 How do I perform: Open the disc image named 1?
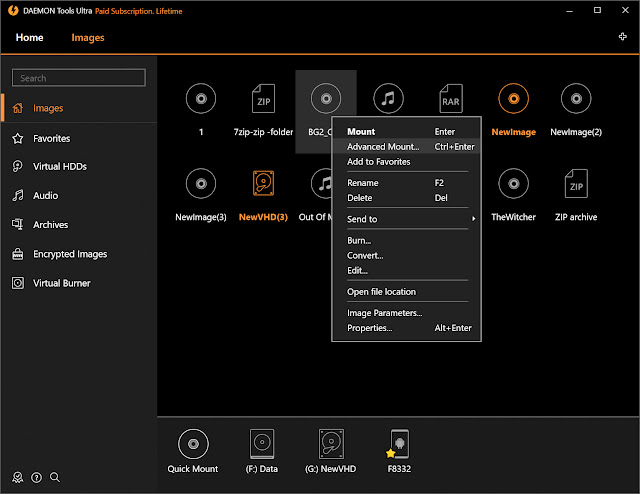[x=200, y=98]
